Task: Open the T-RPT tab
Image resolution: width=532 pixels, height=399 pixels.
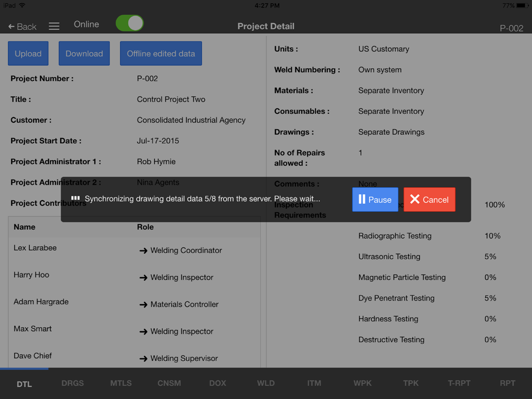Action: 459,383
